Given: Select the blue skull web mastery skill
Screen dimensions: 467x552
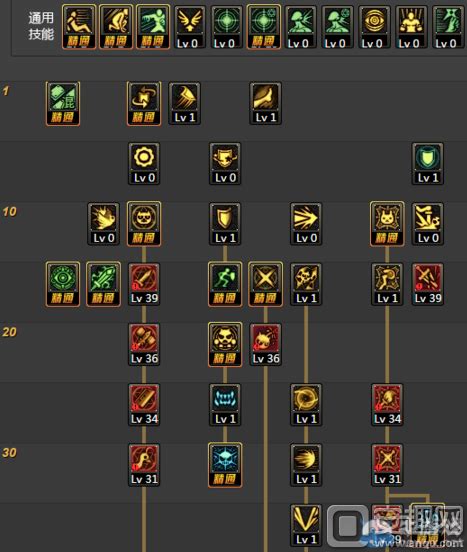Looking at the screenshot, I should [x=225, y=465].
